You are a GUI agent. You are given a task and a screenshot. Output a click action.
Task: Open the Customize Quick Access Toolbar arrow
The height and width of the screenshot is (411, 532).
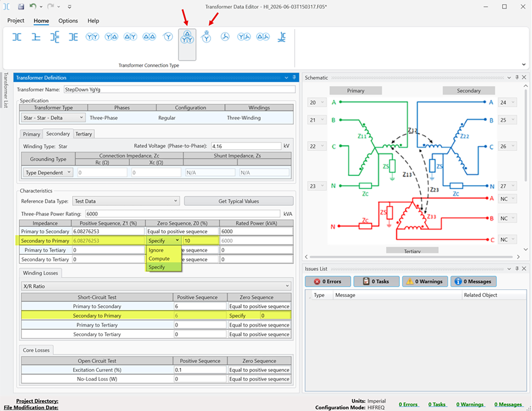(69, 6)
